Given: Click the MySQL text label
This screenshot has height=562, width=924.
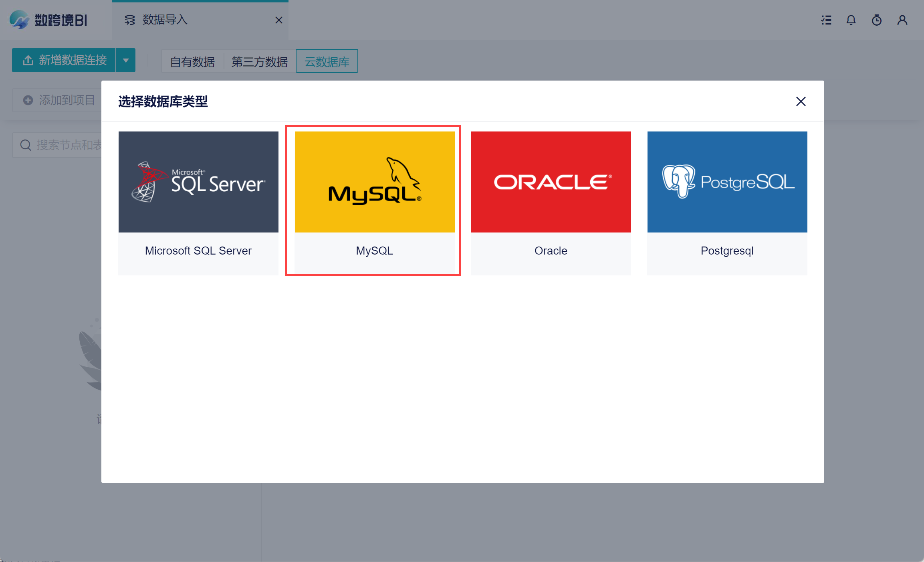Looking at the screenshot, I should click(374, 251).
